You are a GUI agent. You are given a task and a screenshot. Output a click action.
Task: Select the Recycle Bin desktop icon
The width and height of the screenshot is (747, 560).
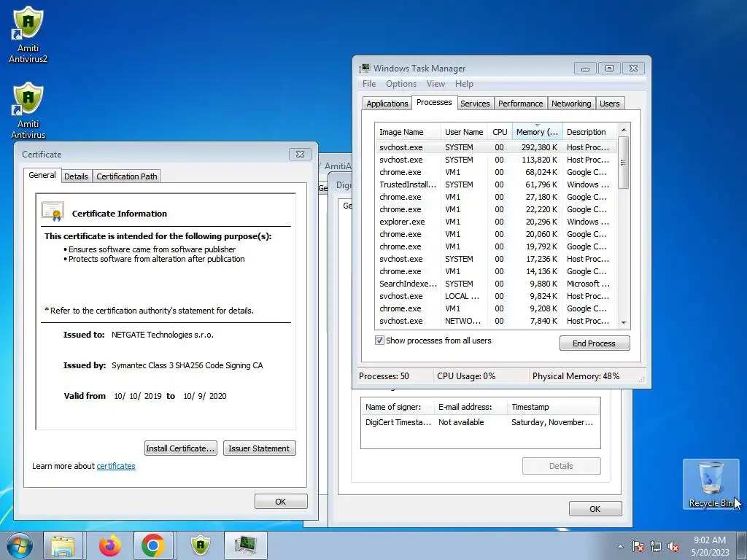711,484
